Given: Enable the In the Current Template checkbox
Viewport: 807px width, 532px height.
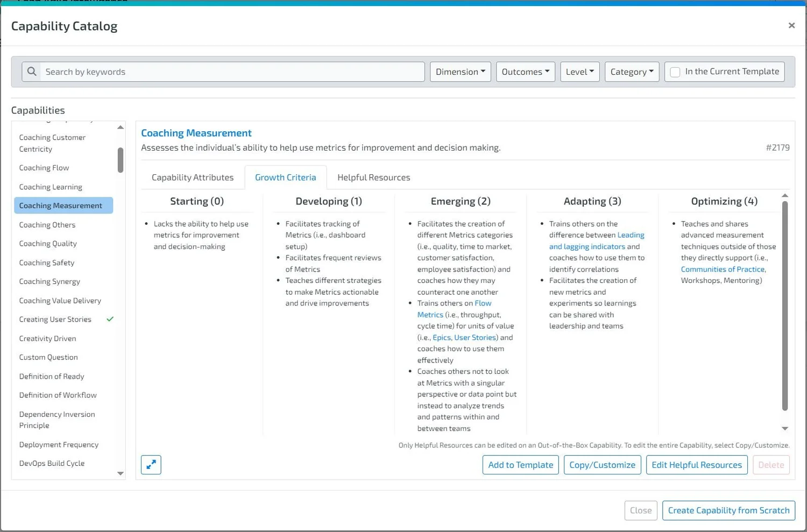Looking at the screenshot, I should (x=675, y=71).
